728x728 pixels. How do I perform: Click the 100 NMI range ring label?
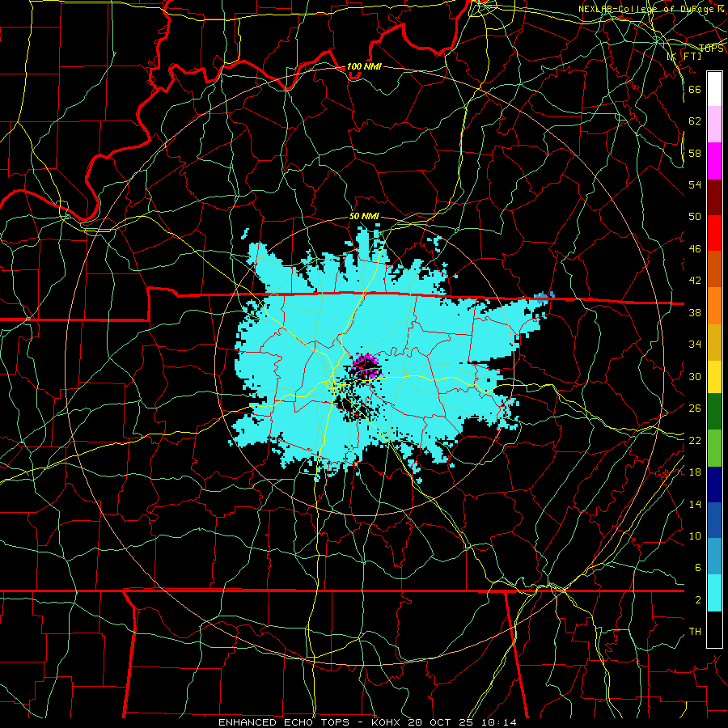coord(363,66)
